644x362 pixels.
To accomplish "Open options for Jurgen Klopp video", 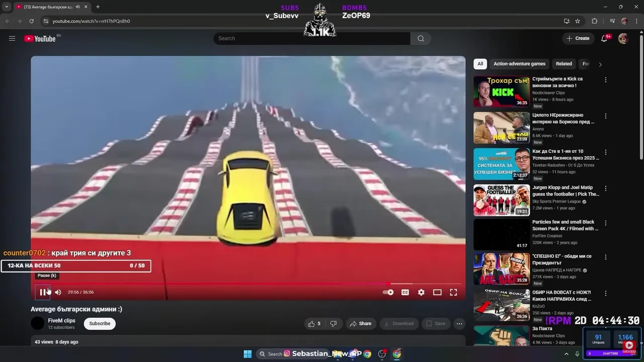I will [x=606, y=189].
